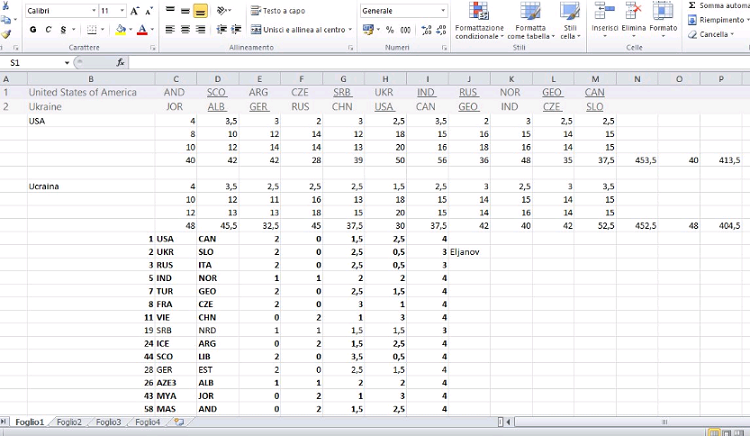Toggle bold (G) formatting

(x=34, y=30)
